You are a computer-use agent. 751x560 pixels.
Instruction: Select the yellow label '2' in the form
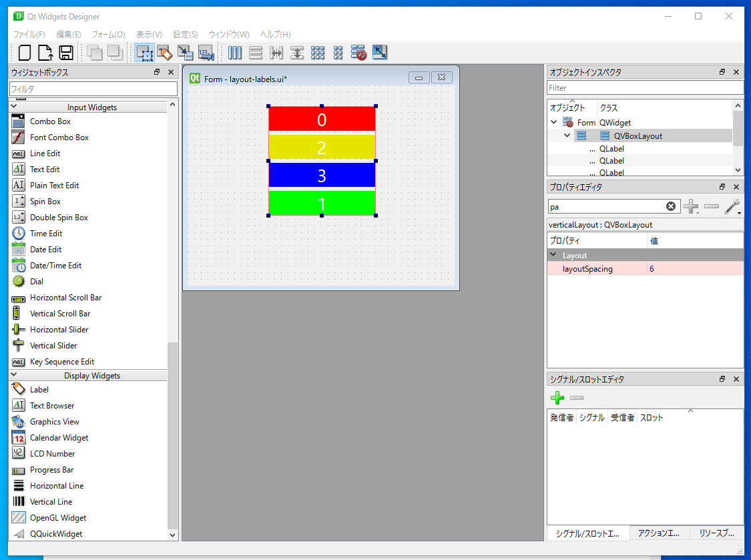(x=322, y=147)
